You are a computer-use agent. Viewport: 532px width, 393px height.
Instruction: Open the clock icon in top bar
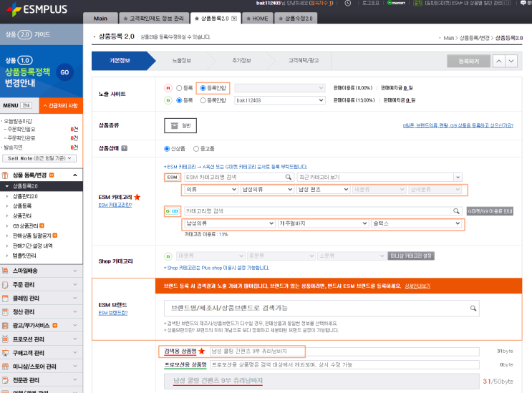(348, 3)
